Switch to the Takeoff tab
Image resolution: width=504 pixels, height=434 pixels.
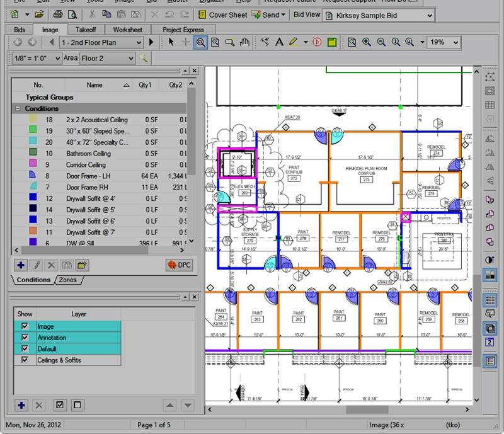click(86, 30)
